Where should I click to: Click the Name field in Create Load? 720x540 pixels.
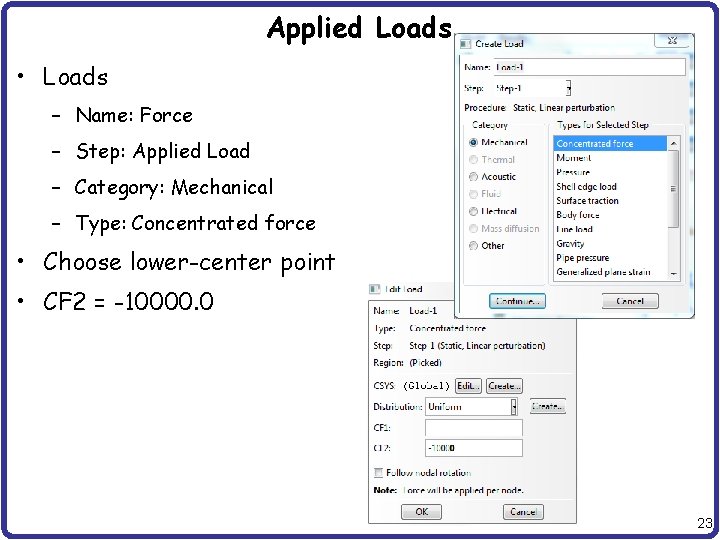pos(590,67)
